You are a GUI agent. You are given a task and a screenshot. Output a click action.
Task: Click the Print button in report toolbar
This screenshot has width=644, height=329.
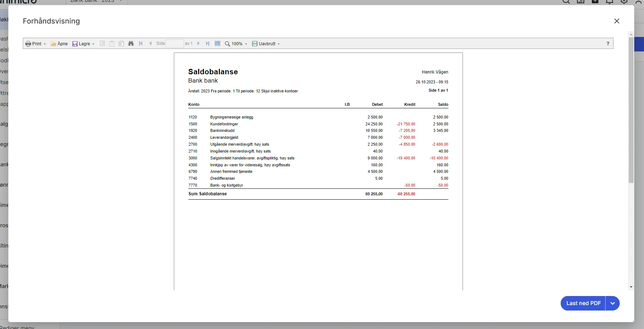[x=35, y=44]
